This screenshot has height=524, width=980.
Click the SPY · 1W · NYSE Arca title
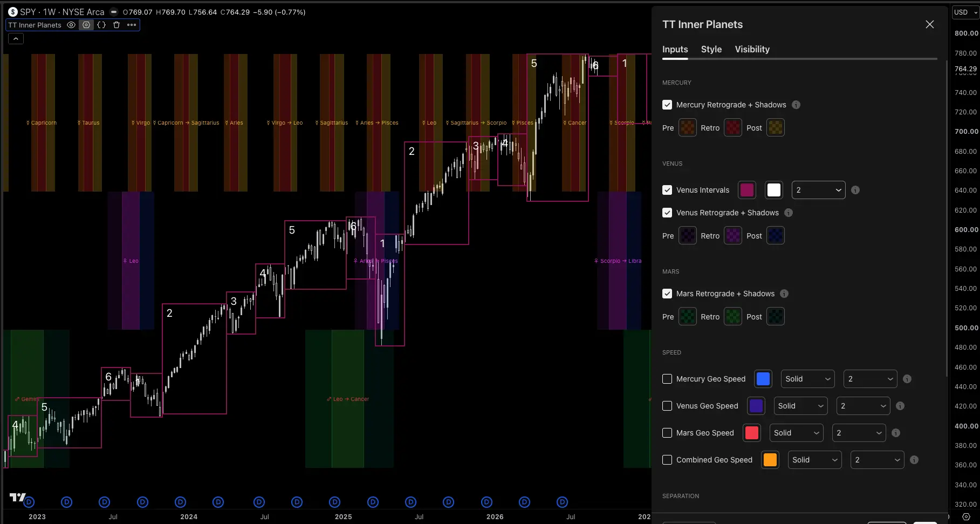point(62,12)
